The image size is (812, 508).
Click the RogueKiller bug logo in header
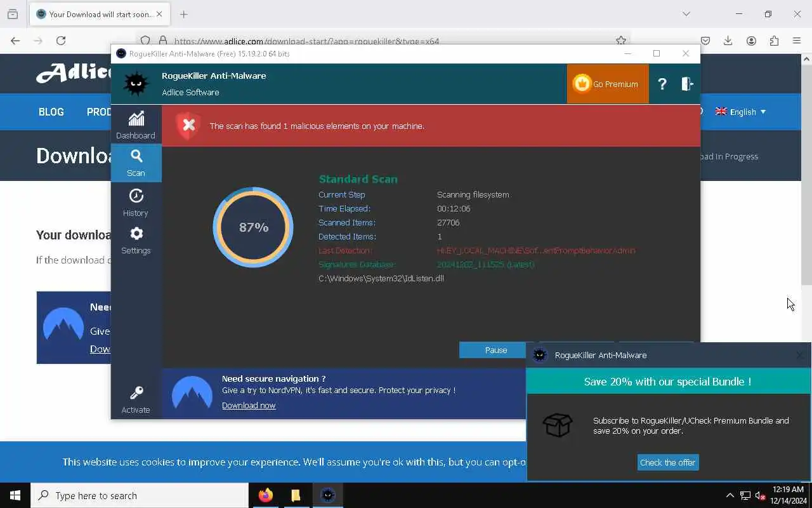pyautogui.click(x=136, y=84)
